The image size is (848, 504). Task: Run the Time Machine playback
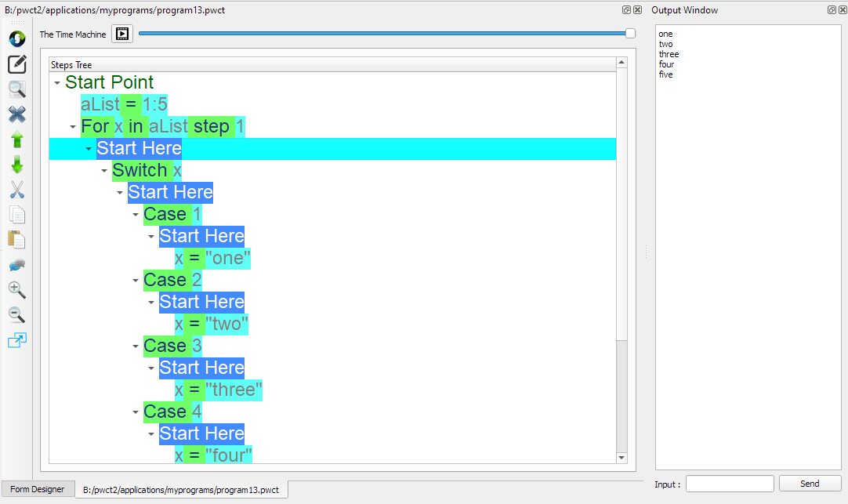coord(121,34)
